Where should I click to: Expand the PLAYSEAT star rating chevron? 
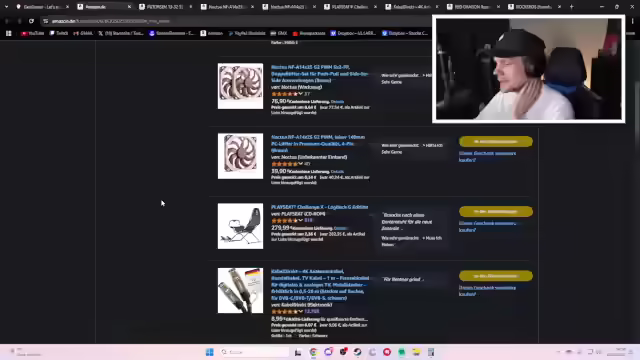pyautogui.click(x=301, y=220)
